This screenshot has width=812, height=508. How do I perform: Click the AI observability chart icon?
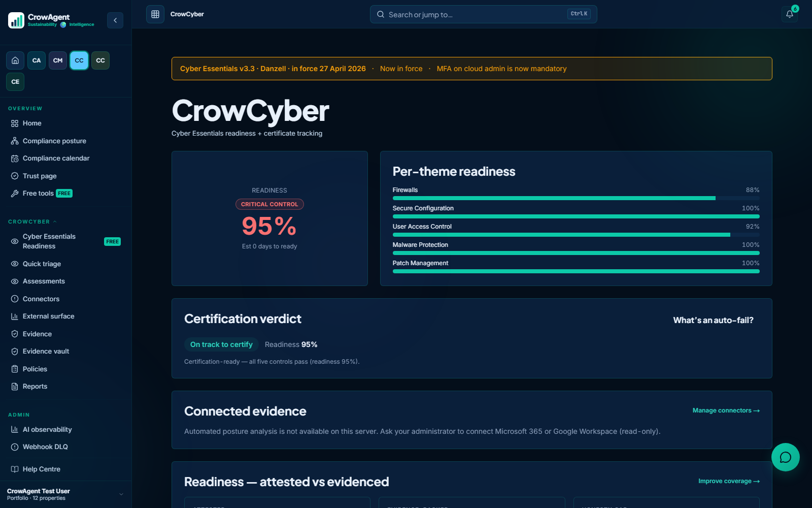click(15, 429)
